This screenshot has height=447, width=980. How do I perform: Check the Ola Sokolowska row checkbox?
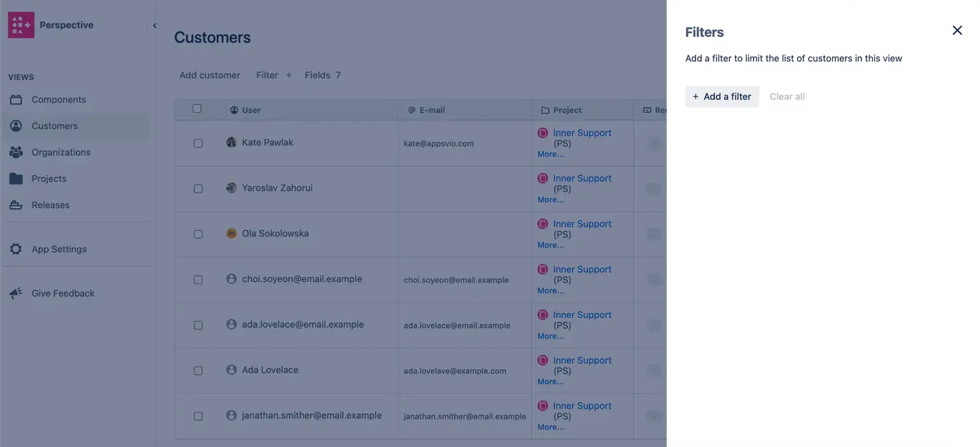click(198, 234)
